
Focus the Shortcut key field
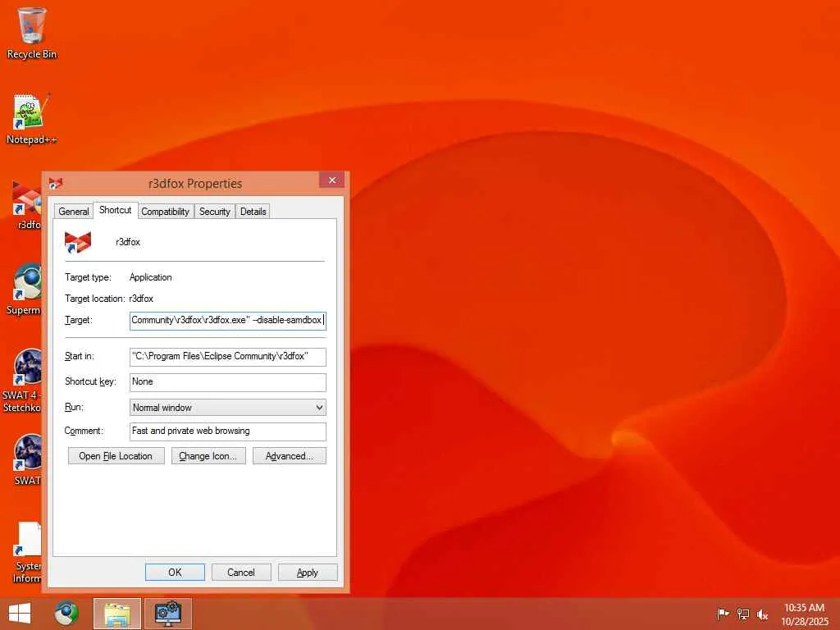pos(228,382)
